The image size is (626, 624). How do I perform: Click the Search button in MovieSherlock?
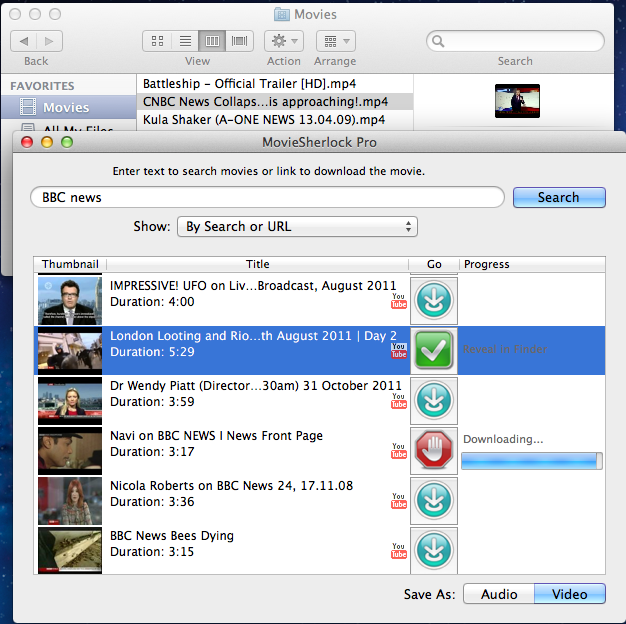(x=559, y=197)
